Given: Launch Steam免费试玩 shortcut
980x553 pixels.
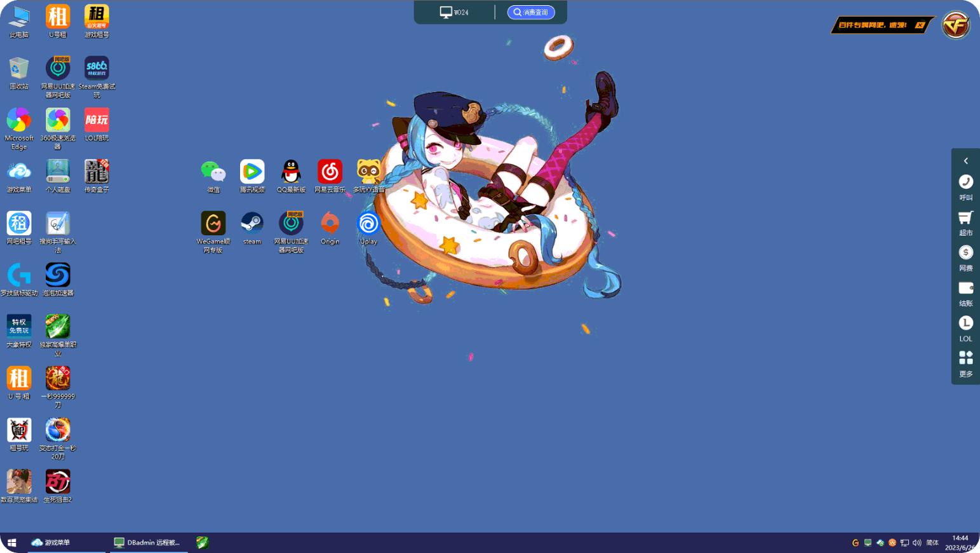Looking at the screenshot, I should click(97, 77).
